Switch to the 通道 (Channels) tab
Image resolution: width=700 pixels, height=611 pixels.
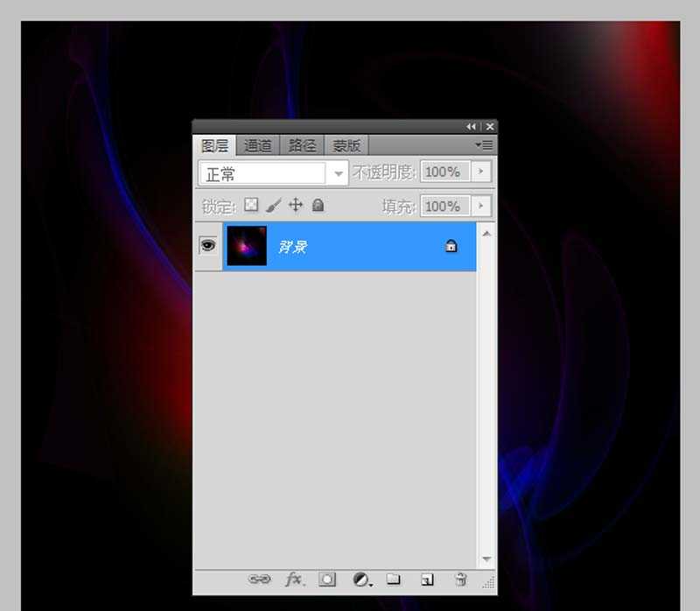pos(258,144)
